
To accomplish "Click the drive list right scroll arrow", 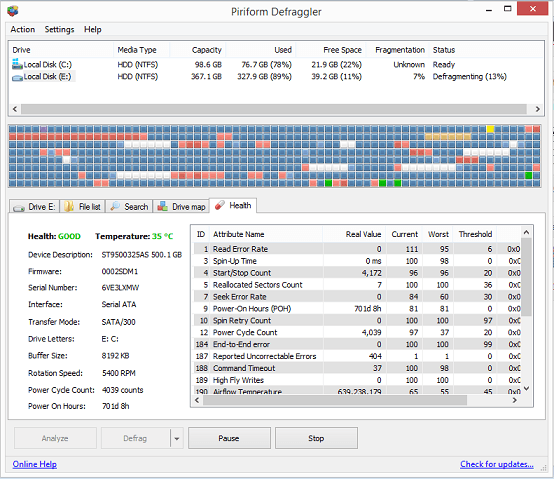I will click(x=537, y=109).
